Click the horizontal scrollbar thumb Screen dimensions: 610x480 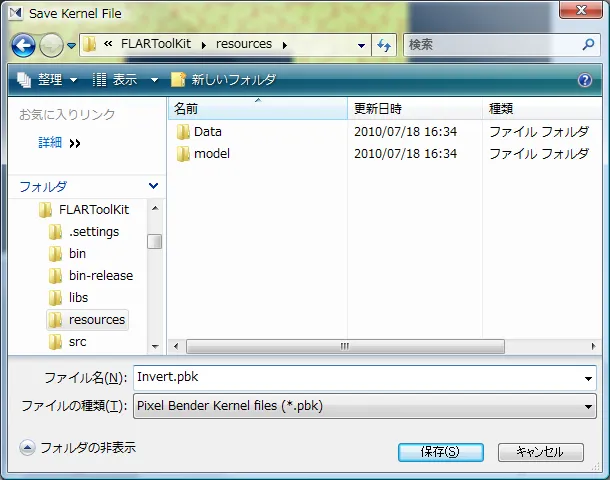point(345,346)
